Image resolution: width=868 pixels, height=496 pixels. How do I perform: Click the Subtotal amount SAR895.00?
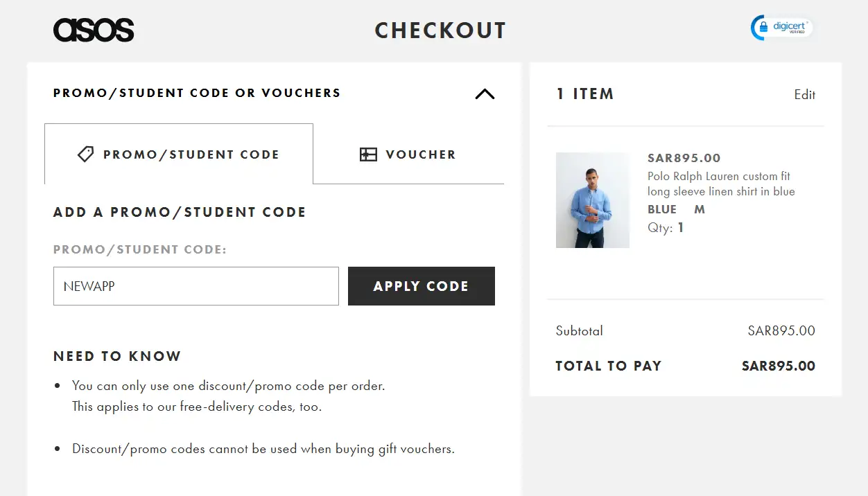point(781,330)
